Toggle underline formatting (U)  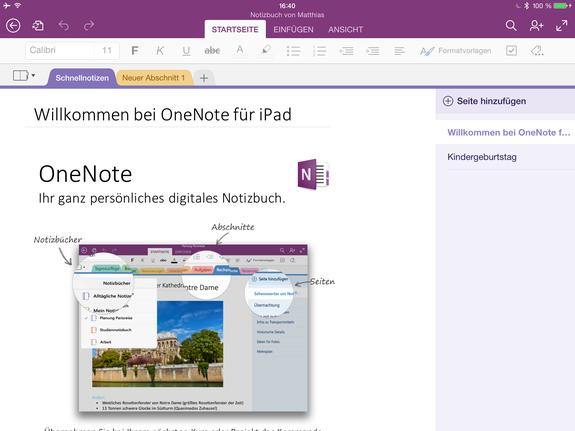click(186, 51)
